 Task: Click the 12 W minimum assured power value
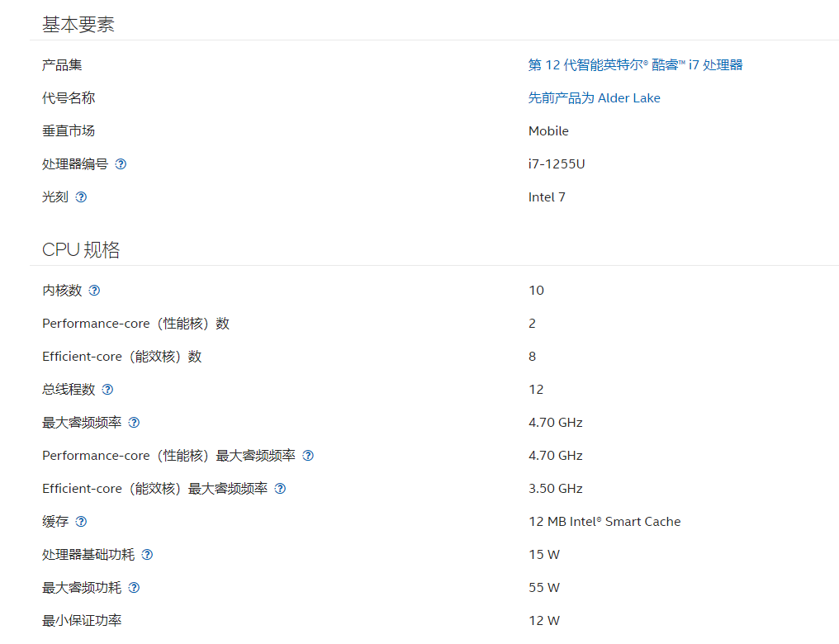pos(544,621)
